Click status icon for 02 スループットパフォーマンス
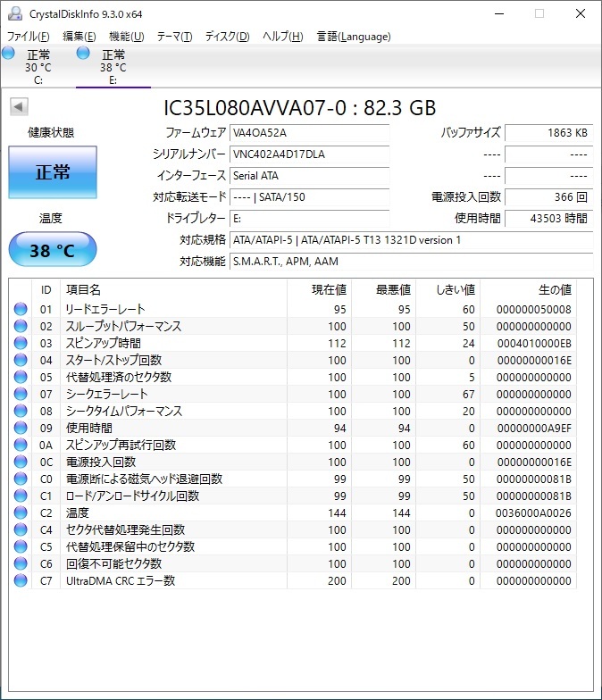 click(x=21, y=326)
